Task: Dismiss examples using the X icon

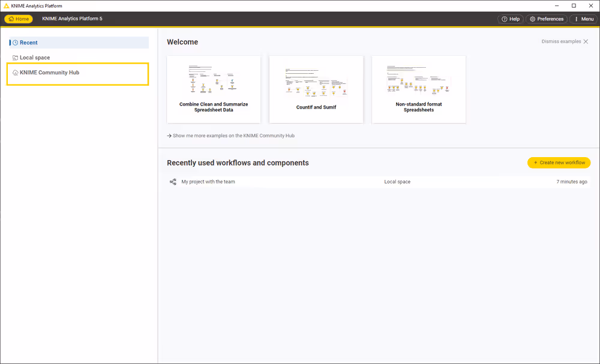Action: (x=586, y=41)
